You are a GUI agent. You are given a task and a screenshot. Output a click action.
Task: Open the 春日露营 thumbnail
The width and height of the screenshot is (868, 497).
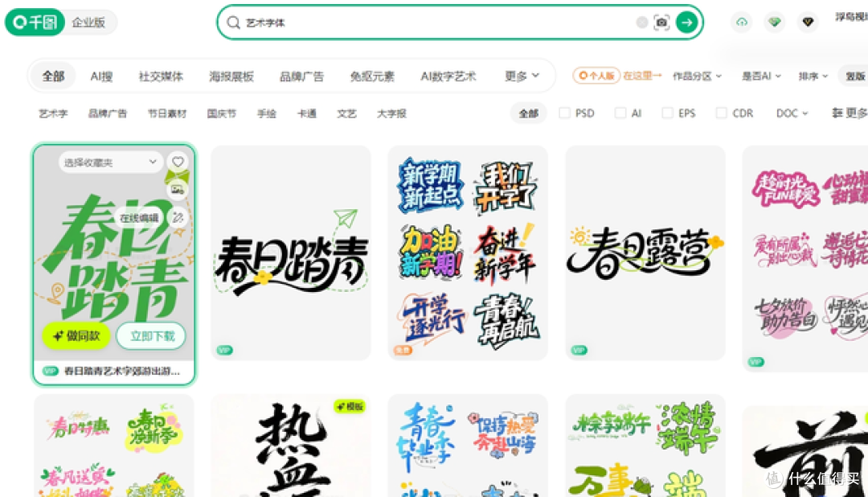coord(645,253)
